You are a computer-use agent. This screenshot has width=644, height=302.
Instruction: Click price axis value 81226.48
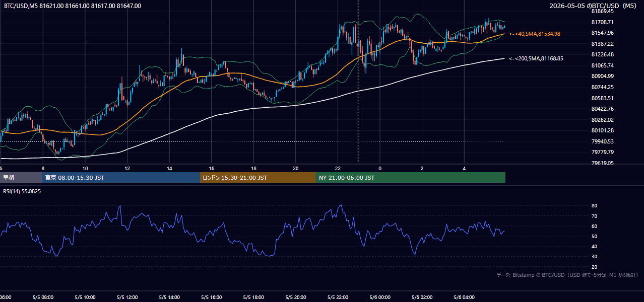pyautogui.click(x=602, y=54)
